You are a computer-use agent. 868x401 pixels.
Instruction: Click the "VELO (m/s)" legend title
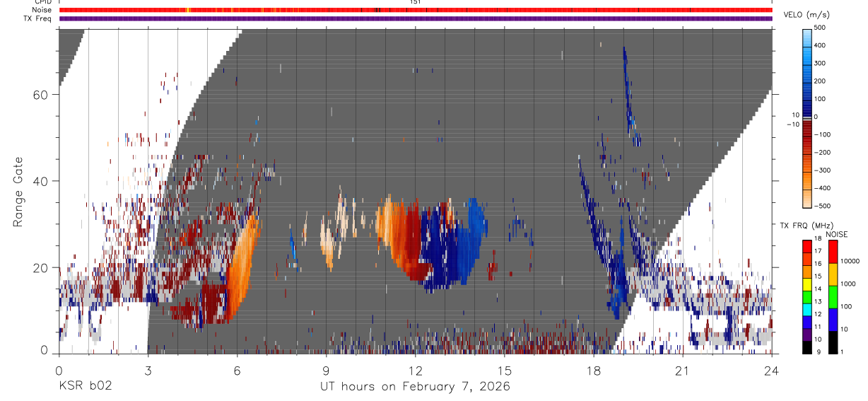807,16
